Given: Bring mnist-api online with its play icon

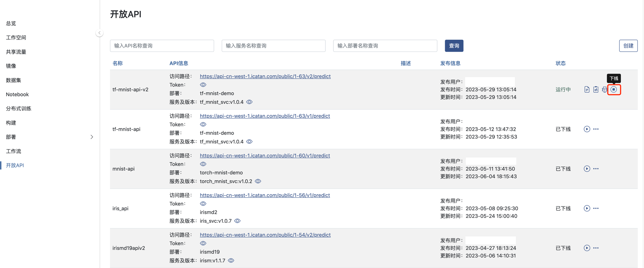Looking at the screenshot, I should tap(587, 169).
